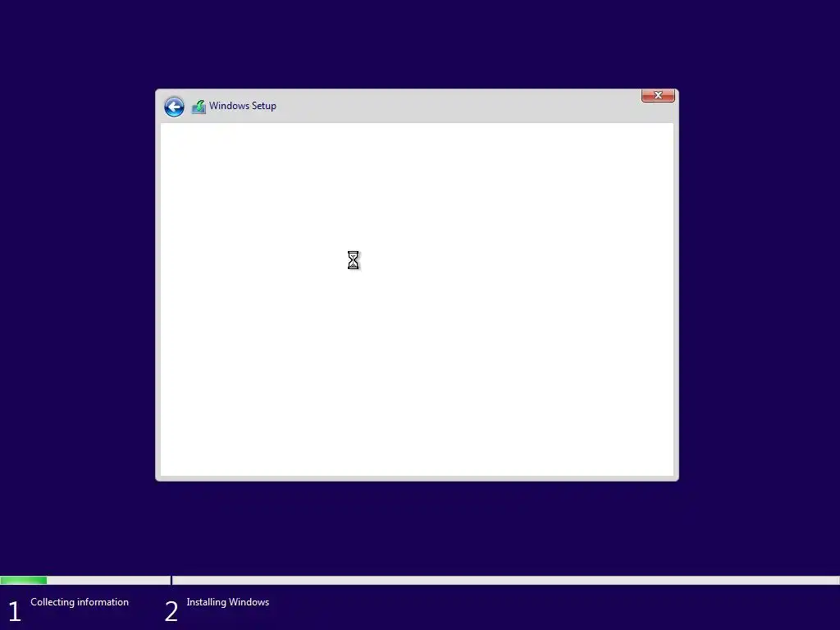840x630 pixels.
Task: Click the setup progress bar
Action: pyautogui.click(x=420, y=580)
